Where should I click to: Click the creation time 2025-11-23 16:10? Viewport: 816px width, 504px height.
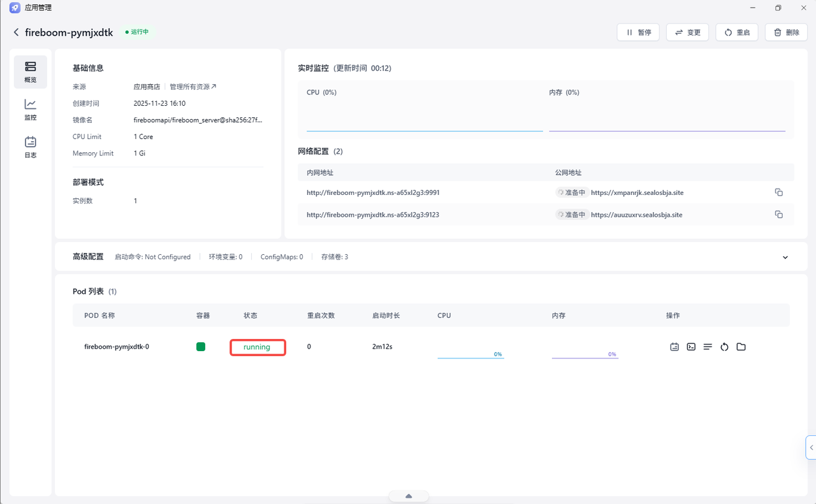click(x=159, y=103)
